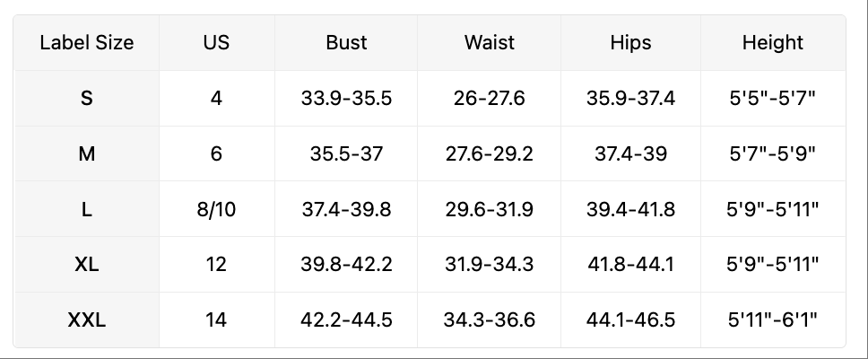
Task: Click the Bust column header
Action: coord(346,42)
